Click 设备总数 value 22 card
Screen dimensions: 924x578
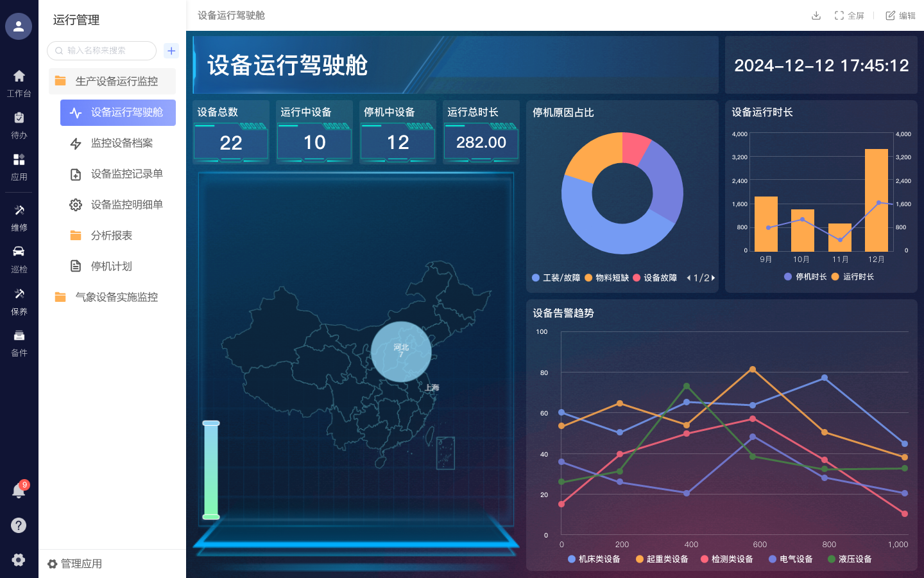pyautogui.click(x=231, y=132)
